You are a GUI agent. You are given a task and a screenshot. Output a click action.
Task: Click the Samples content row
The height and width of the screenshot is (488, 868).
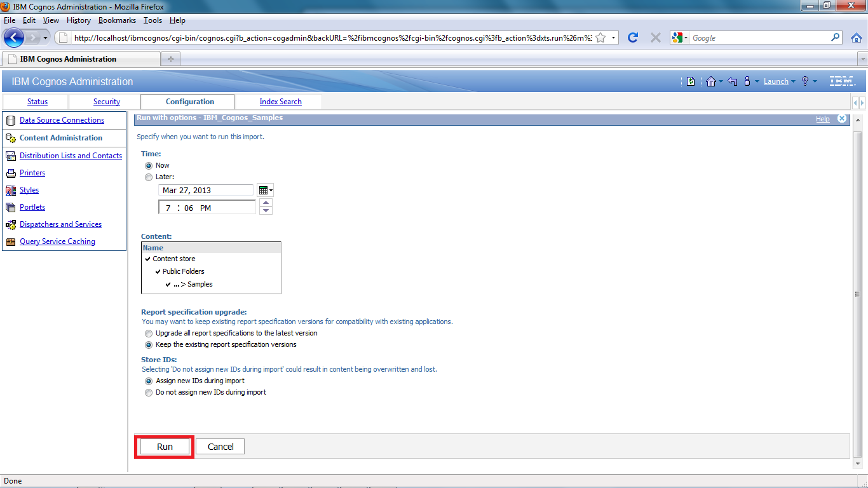point(211,284)
